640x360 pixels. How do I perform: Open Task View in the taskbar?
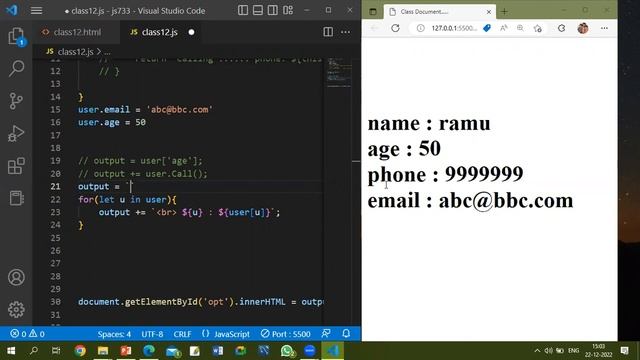pyautogui.click(x=56, y=351)
